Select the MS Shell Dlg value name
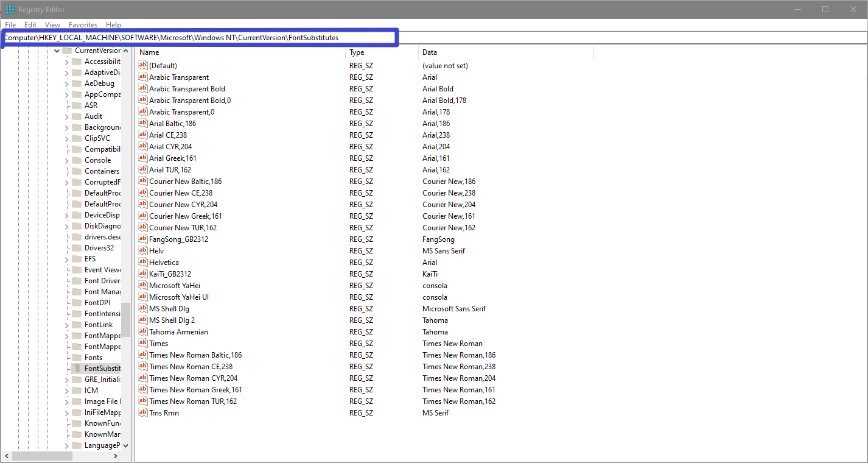Image resolution: width=868 pixels, height=463 pixels. coord(169,308)
